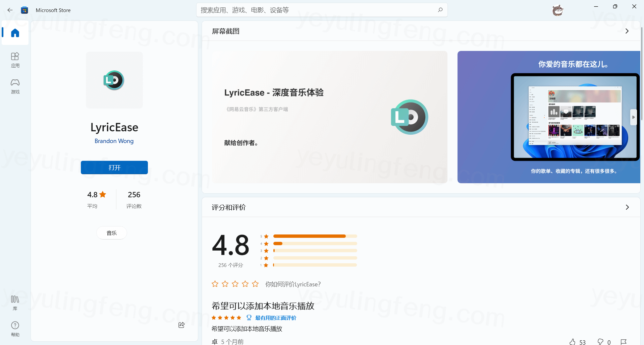Dislike the review with thumbs down
644x345 pixels.
[x=600, y=342]
